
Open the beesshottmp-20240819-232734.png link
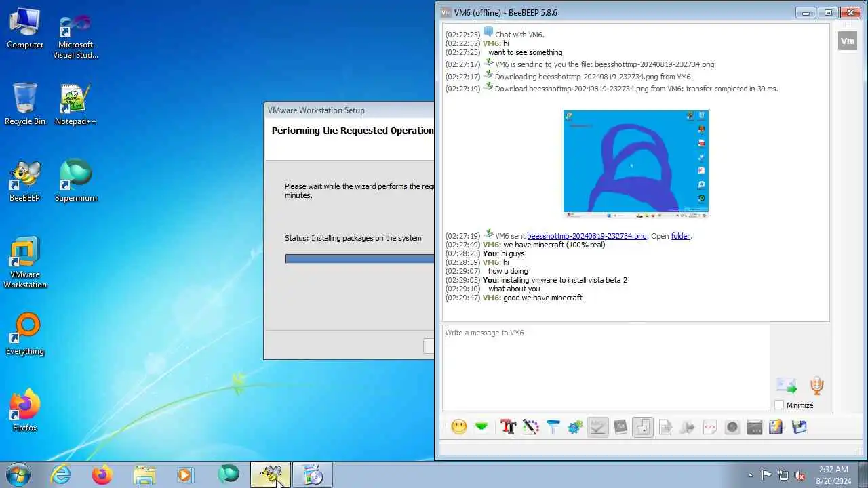(x=587, y=236)
